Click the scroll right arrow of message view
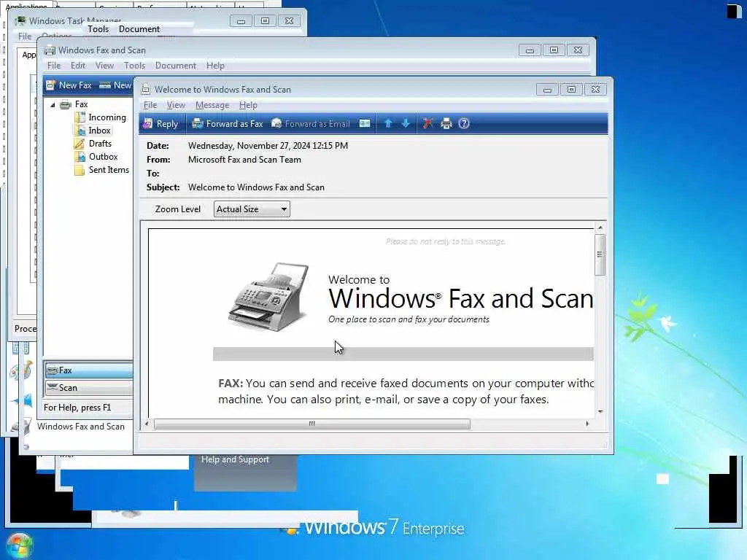This screenshot has width=747, height=560. coord(587,424)
